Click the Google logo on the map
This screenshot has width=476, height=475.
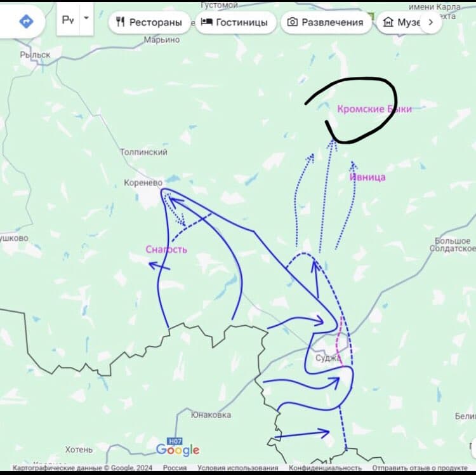[x=178, y=450]
